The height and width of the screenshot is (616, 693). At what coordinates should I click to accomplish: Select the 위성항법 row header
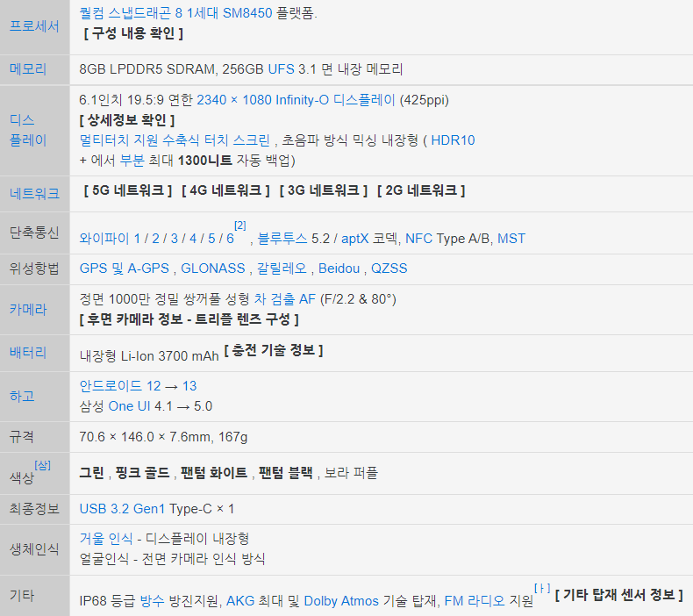pos(34,269)
